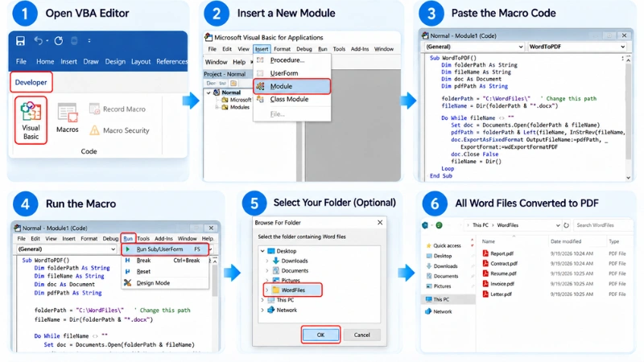Expand the This PC node in folder dialog
The image size is (644, 362).
[262, 300]
